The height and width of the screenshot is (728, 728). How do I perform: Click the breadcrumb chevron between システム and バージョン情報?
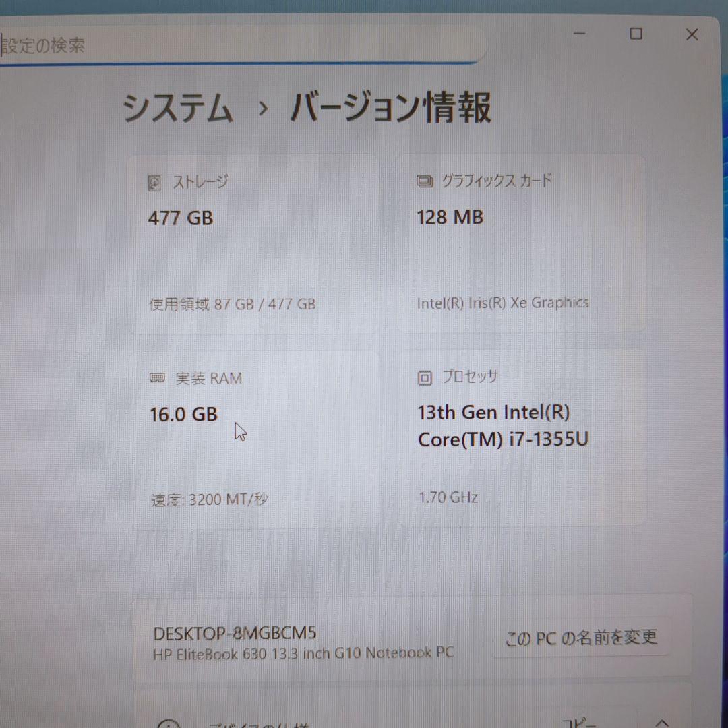264,108
